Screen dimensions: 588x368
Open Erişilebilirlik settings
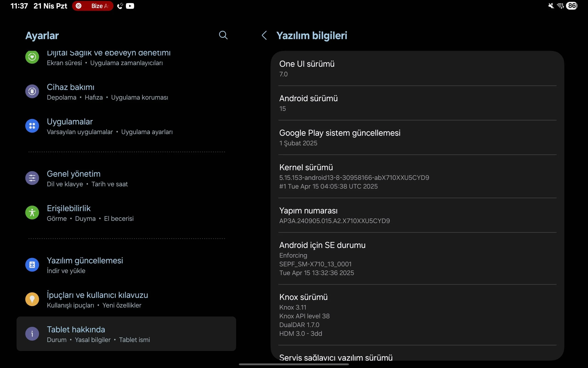(x=126, y=213)
